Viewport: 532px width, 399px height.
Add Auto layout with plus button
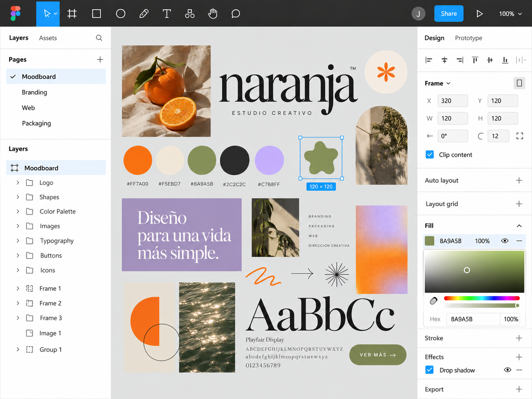(x=519, y=180)
